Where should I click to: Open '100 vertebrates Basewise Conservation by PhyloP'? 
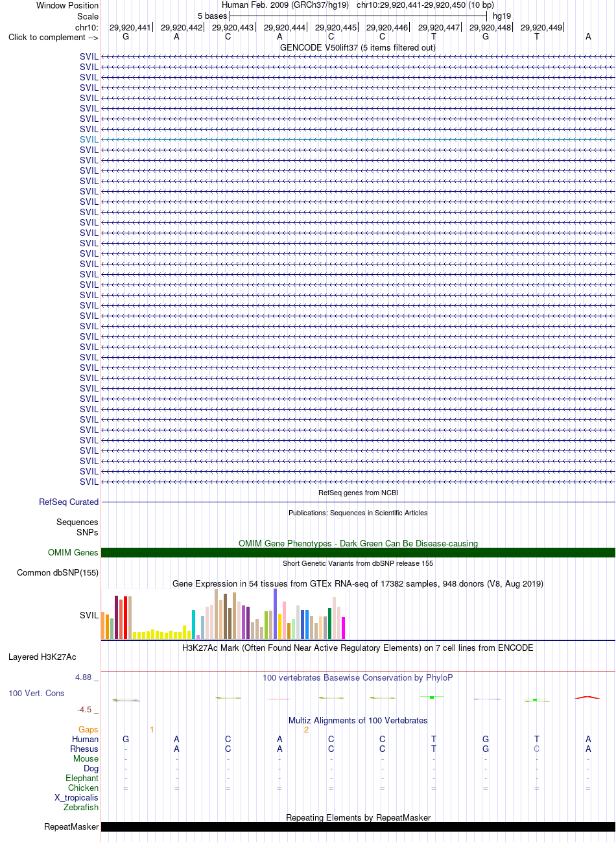(358, 677)
